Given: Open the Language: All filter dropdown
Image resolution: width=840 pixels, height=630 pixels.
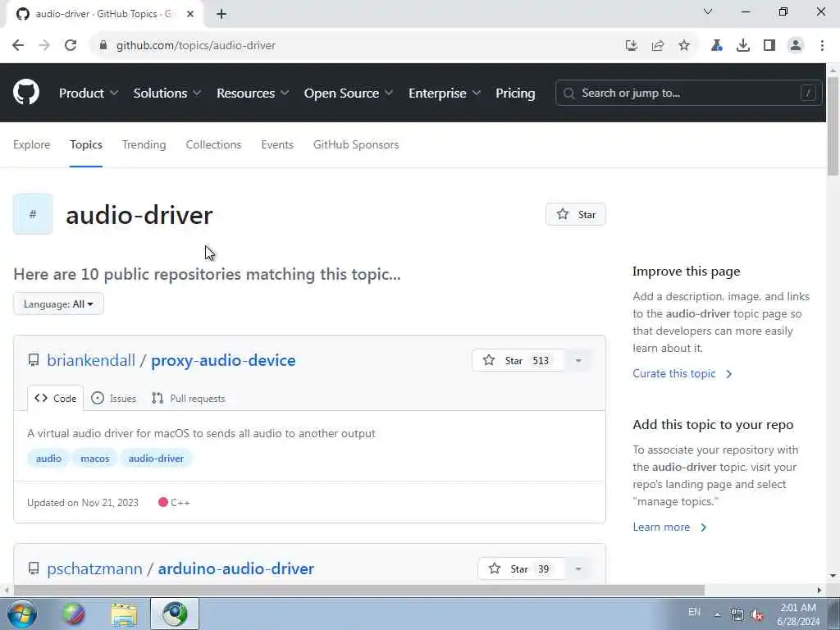Looking at the screenshot, I should 58,304.
